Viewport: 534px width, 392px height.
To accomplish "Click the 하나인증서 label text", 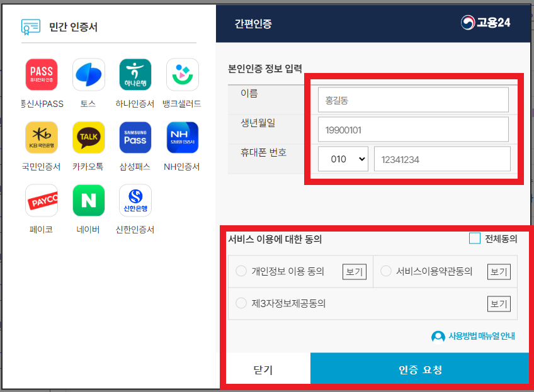I will click(x=135, y=104).
